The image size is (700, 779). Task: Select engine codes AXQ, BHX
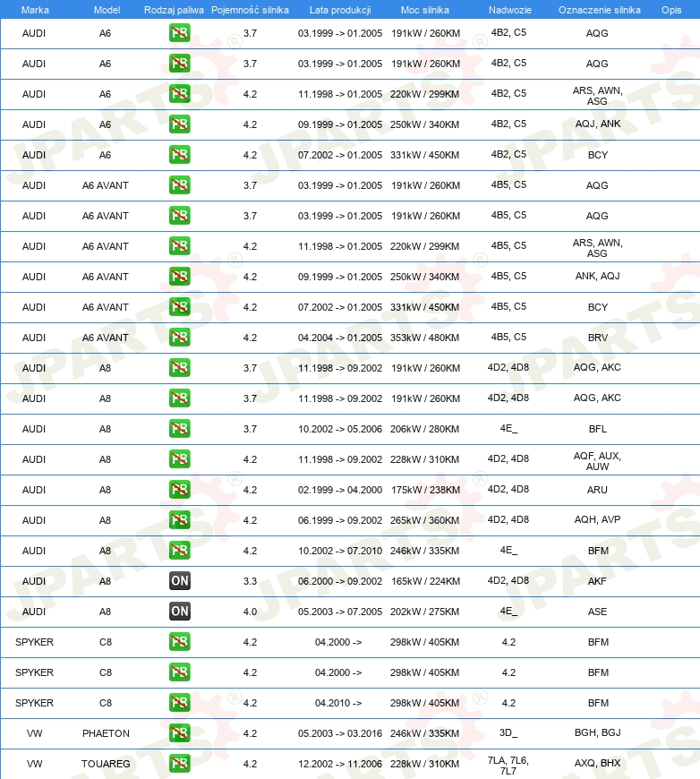597,763
